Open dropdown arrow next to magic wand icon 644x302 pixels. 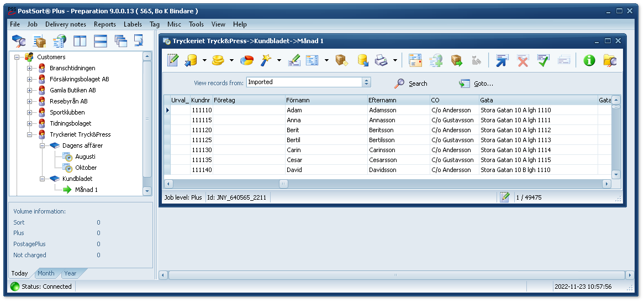[x=279, y=60]
